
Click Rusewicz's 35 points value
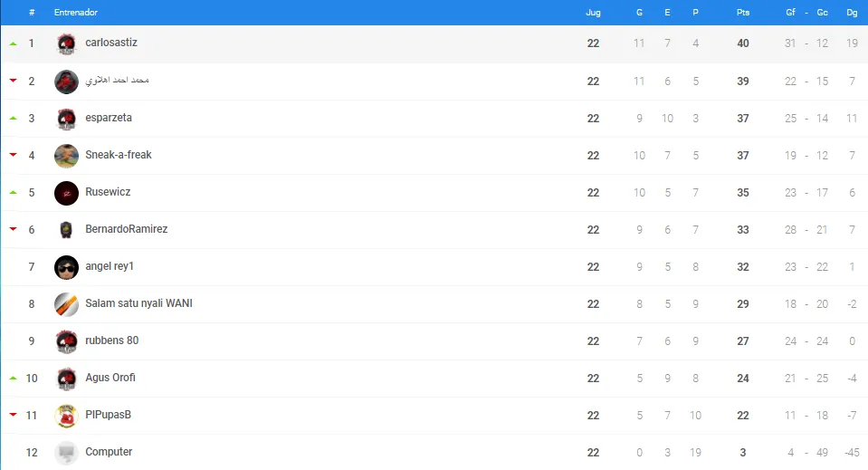[x=743, y=193]
